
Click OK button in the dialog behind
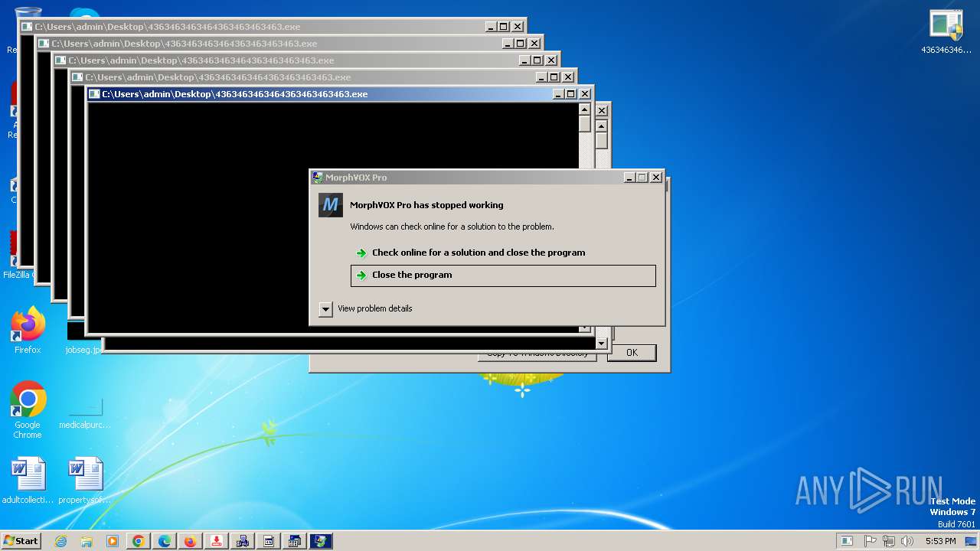coord(632,353)
